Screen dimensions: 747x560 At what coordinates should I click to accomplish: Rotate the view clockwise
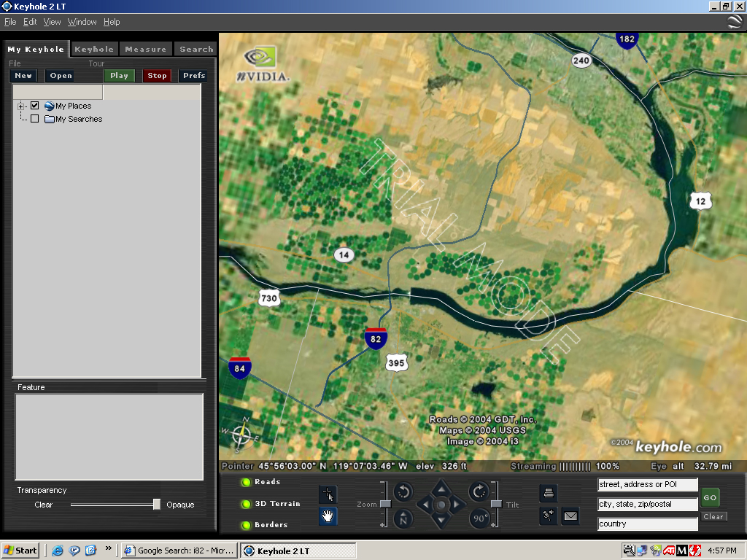pyautogui.click(x=479, y=492)
